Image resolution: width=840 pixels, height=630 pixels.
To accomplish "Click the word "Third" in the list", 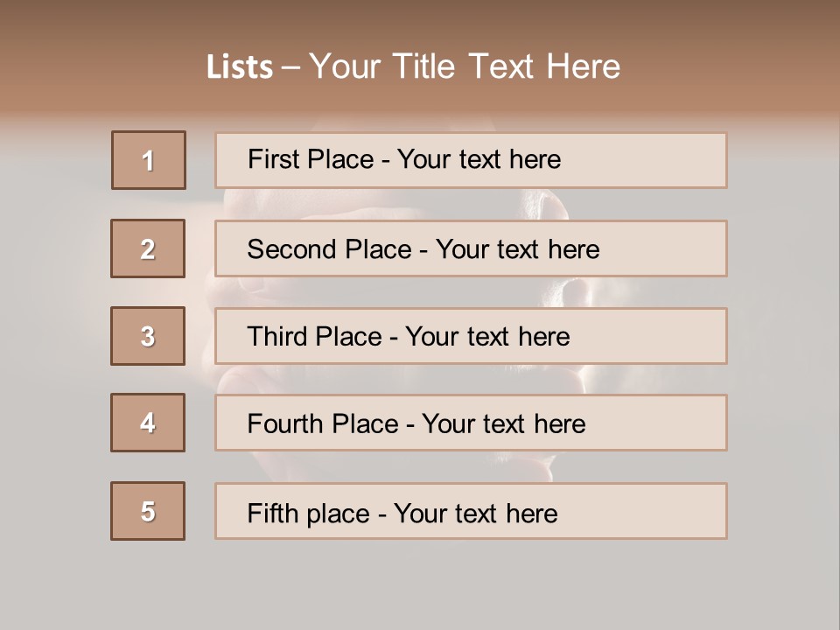I will (x=278, y=337).
